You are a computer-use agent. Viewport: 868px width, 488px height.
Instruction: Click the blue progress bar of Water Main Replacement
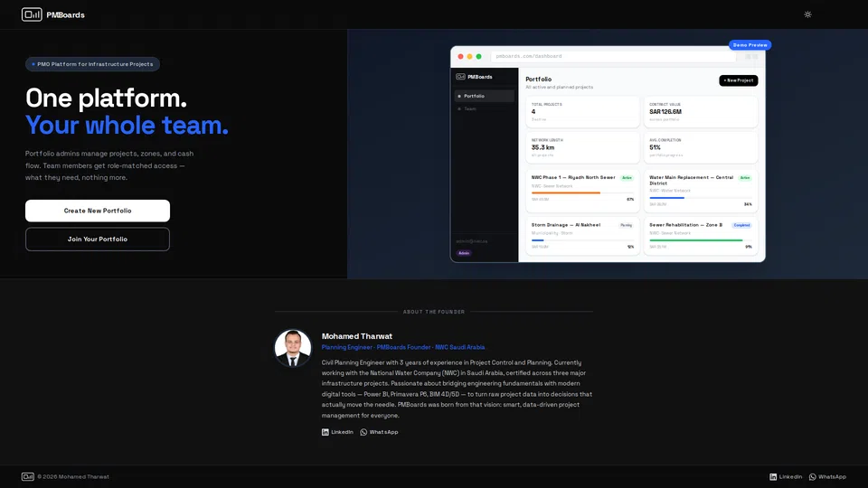coord(666,198)
